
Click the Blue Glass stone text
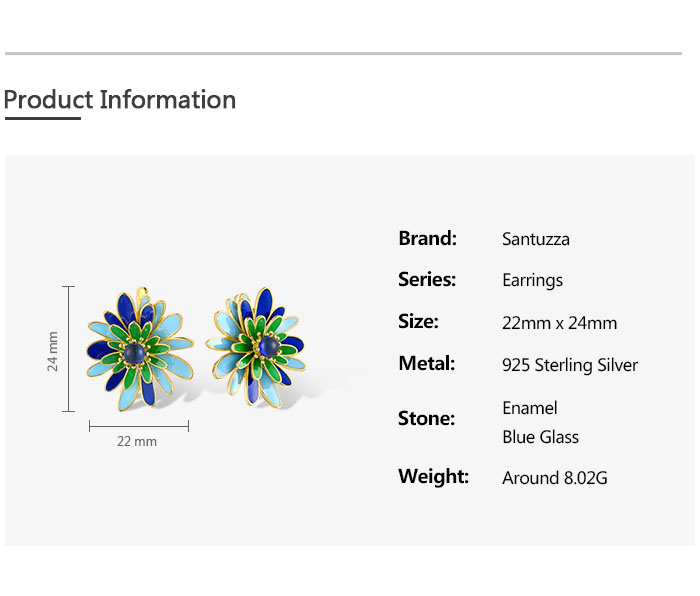540,437
